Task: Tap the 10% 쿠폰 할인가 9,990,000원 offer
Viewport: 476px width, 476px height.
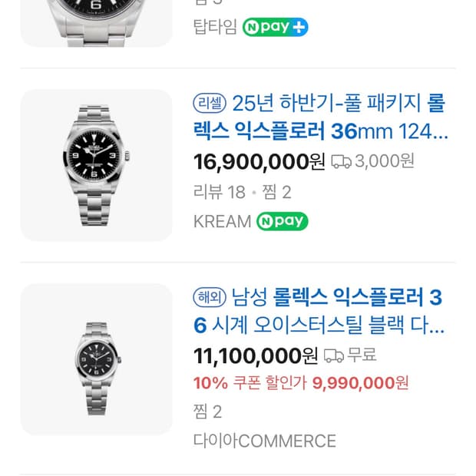Action: pyautogui.click(x=301, y=383)
